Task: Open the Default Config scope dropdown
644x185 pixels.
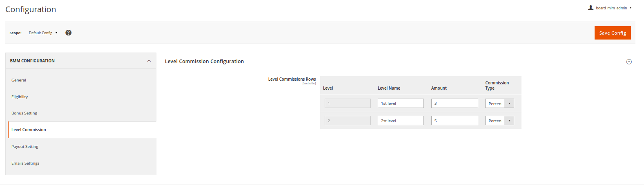Action: point(43,33)
